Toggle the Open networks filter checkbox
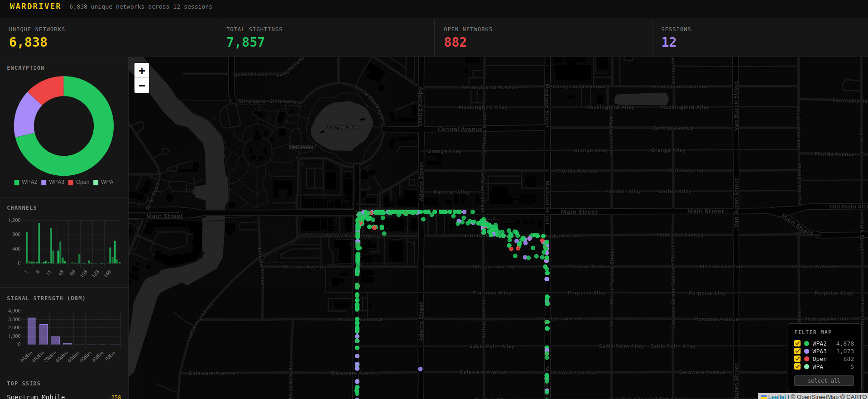The height and width of the screenshot is (399, 868). (x=797, y=359)
